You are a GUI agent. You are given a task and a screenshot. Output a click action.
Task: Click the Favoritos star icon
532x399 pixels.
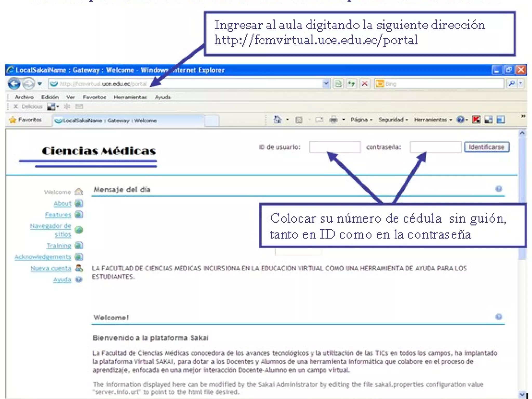coord(12,120)
